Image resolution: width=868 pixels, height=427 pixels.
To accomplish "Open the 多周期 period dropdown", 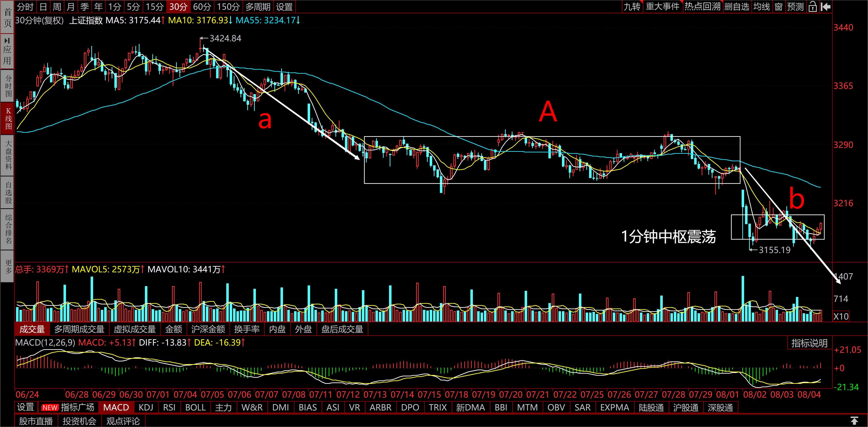I will point(257,6).
